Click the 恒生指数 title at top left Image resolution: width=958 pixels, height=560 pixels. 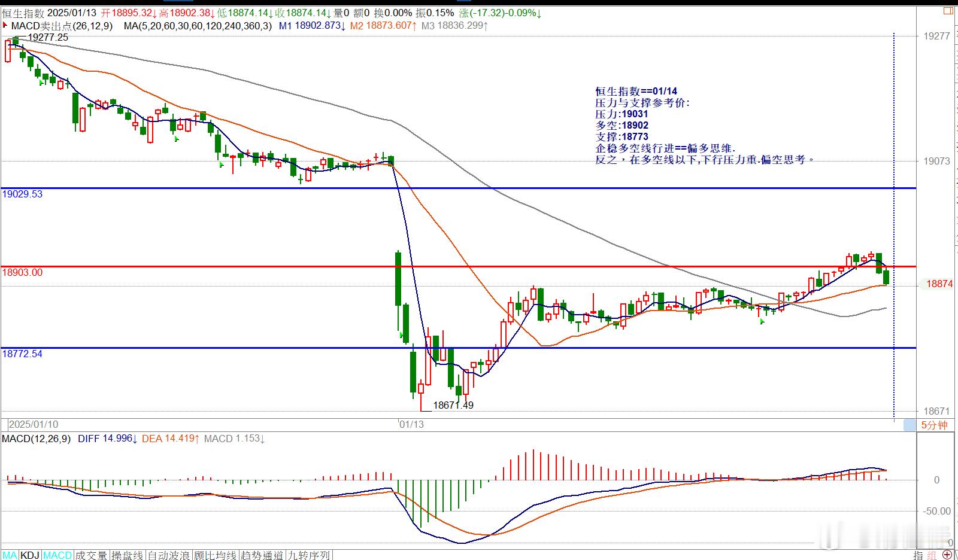click(22, 13)
